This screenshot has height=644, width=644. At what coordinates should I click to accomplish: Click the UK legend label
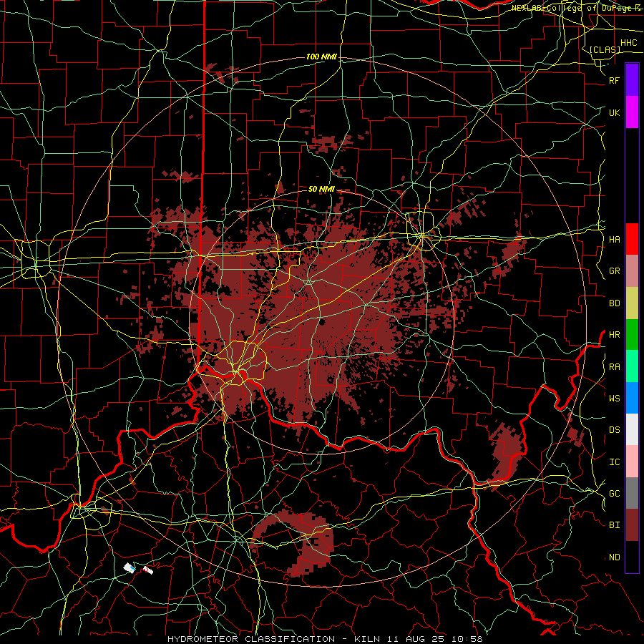pos(614,112)
